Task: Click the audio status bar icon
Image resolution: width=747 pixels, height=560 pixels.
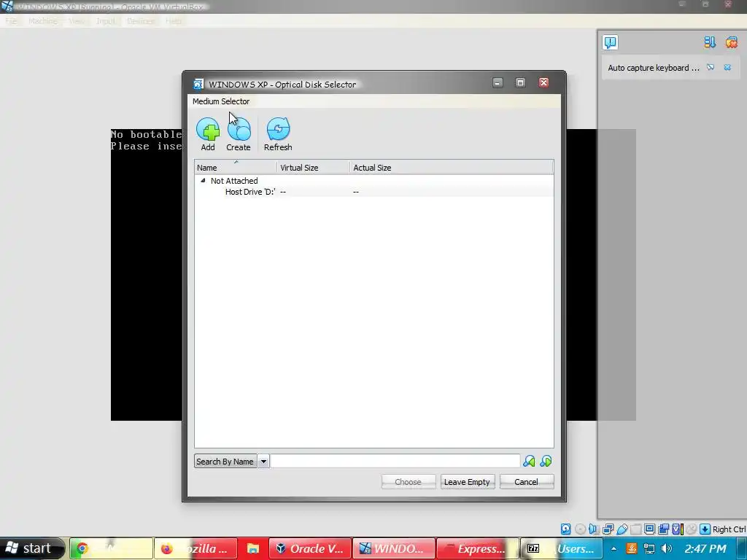Action: pos(594,529)
